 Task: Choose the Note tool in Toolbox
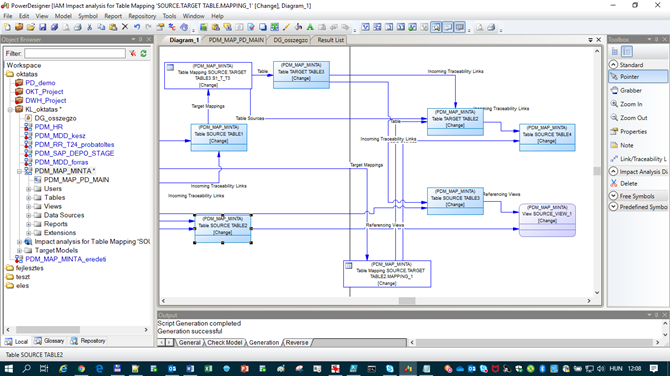pos(626,145)
